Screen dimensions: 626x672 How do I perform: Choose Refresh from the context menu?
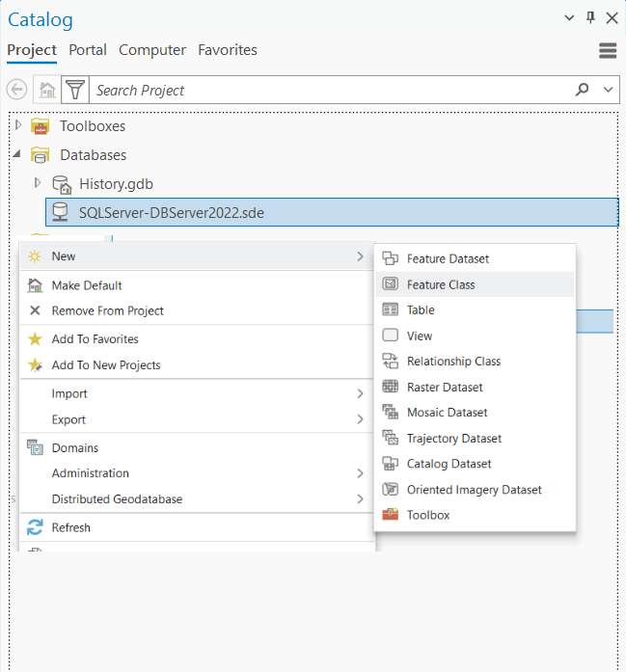click(197, 527)
